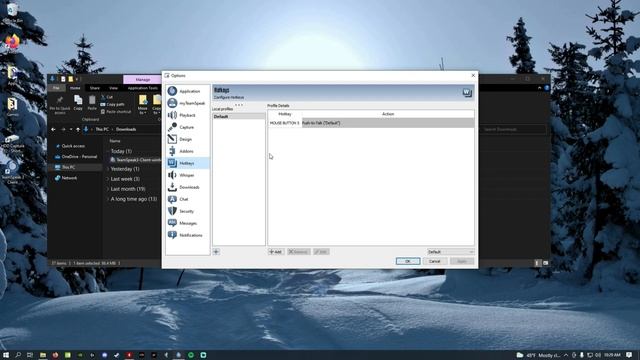Open the Move to dropdown in Explorer
This screenshot has height=360, width=640.
(142, 104)
